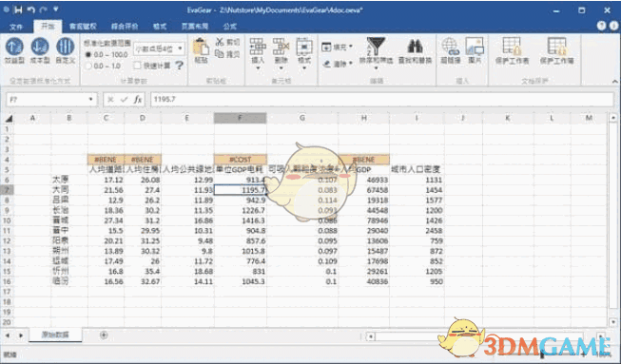Collapse the ribbon with the chevron
The width and height of the screenshot is (621, 364).
click(614, 81)
